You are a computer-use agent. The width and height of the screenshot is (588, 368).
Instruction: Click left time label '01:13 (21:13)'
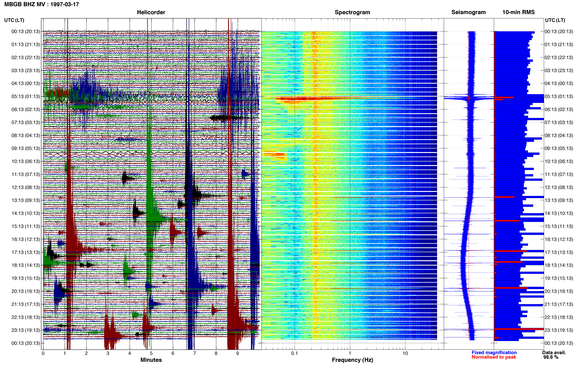point(26,44)
